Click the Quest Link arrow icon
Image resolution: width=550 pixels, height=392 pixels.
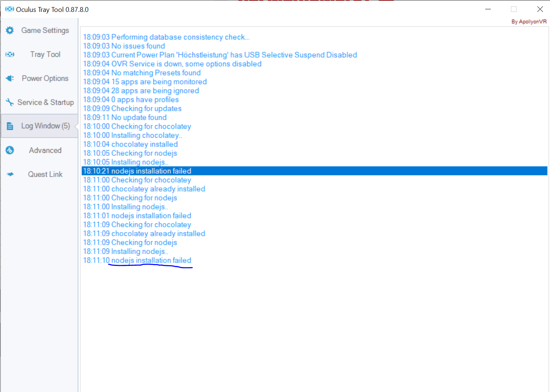pos(10,174)
